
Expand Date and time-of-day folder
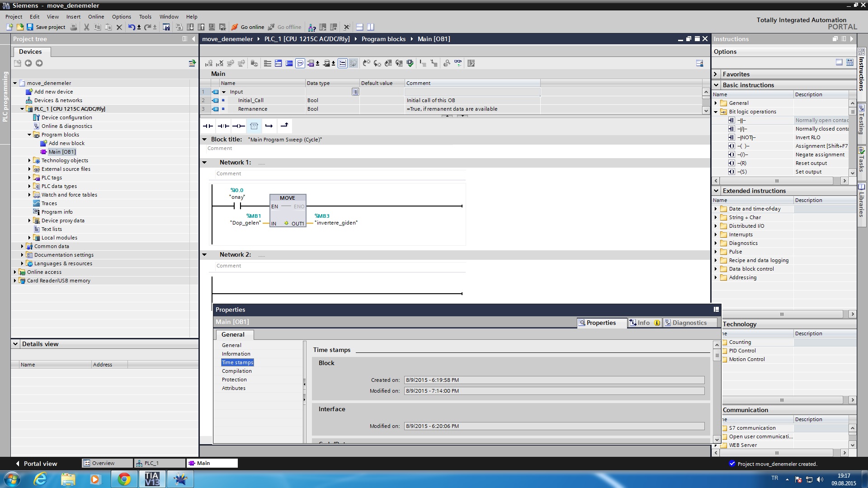[x=716, y=209]
